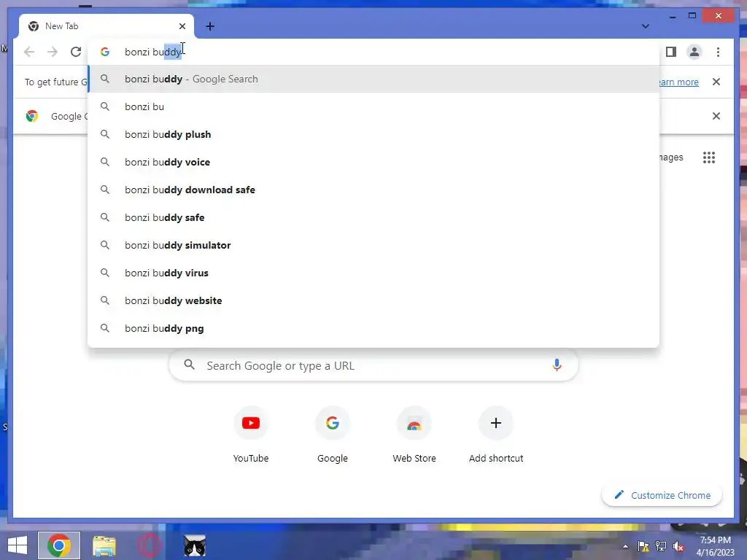Open the Google shortcut tile
Viewport: 747px width, 560px height.
[333, 435]
